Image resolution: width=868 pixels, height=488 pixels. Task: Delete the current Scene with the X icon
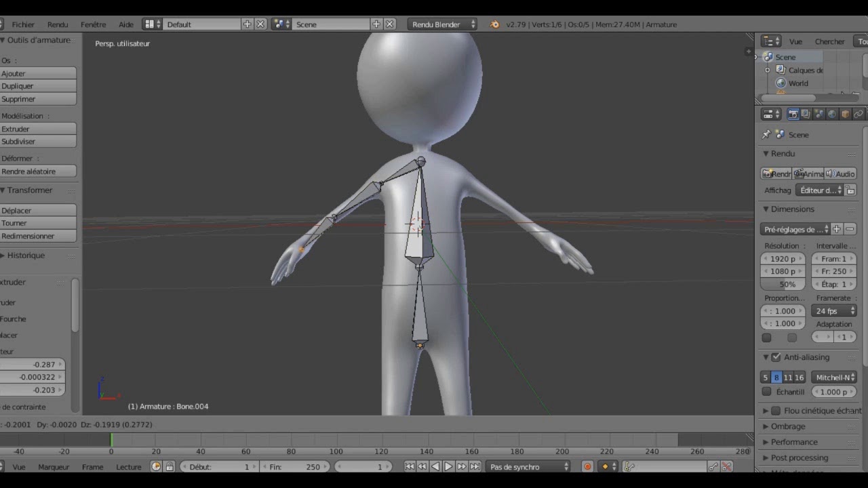[390, 24]
